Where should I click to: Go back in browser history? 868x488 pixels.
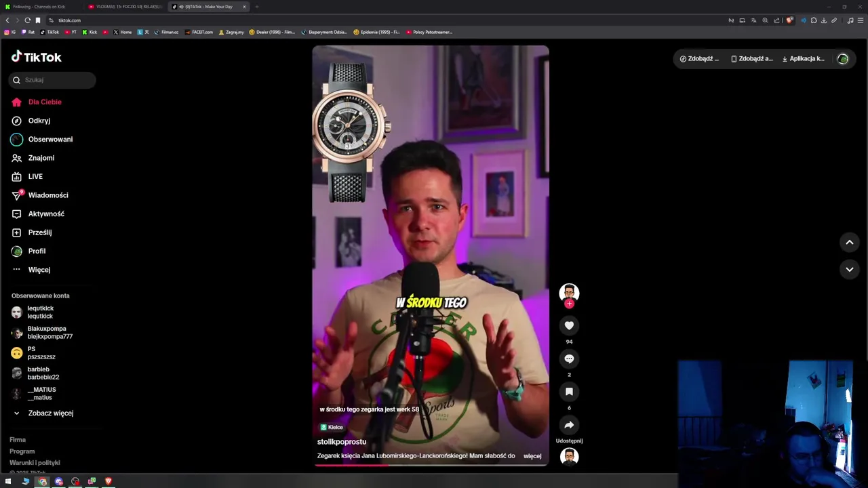click(7, 20)
